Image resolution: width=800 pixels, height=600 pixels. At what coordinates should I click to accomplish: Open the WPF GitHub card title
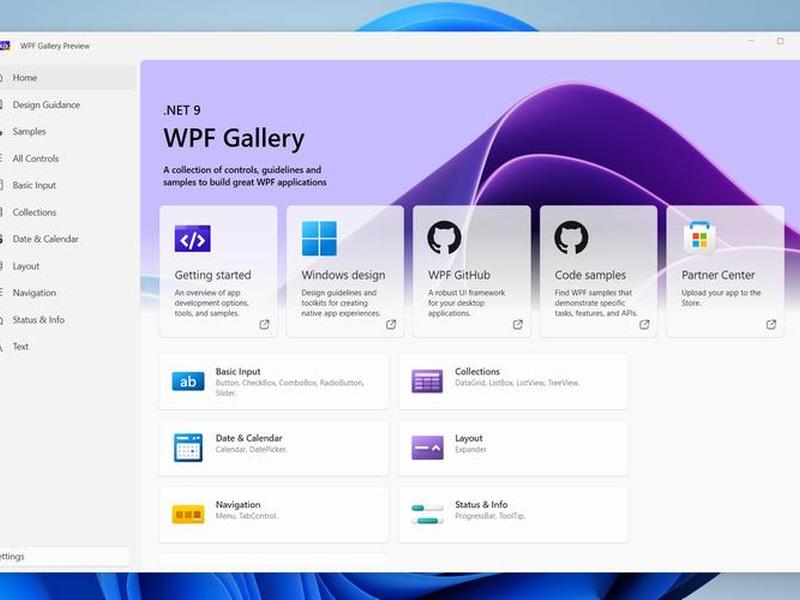pyautogui.click(x=459, y=275)
